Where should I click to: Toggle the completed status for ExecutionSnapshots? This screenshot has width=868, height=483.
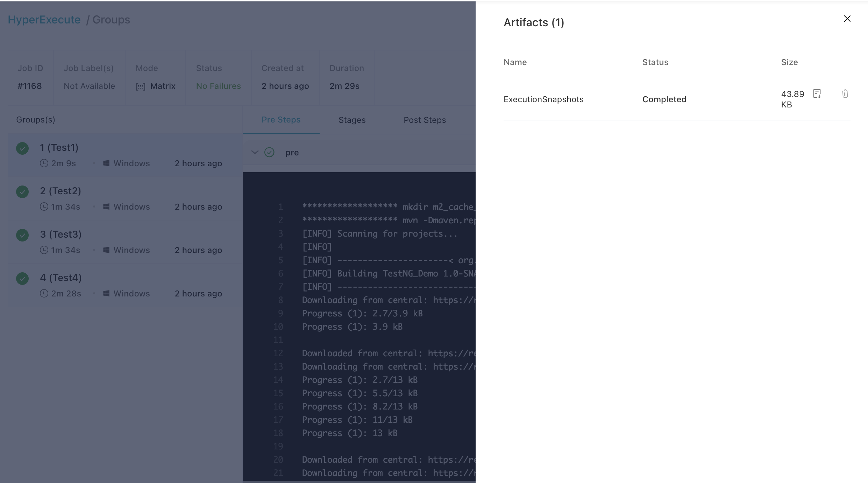(664, 99)
